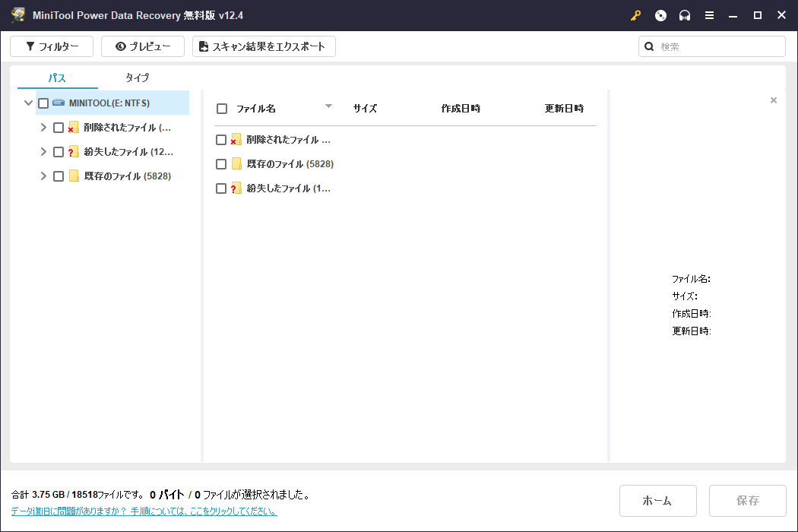Image resolution: width=798 pixels, height=532 pixels.
Task: Click 既存のファイル folder icon in tree
Action: tap(74, 176)
